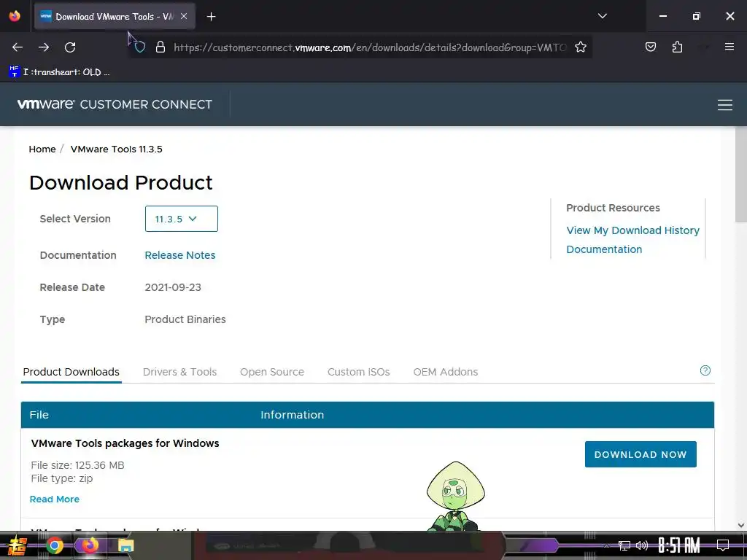This screenshot has width=747, height=560.
Task: Focus the URL address field
Action: [370, 47]
